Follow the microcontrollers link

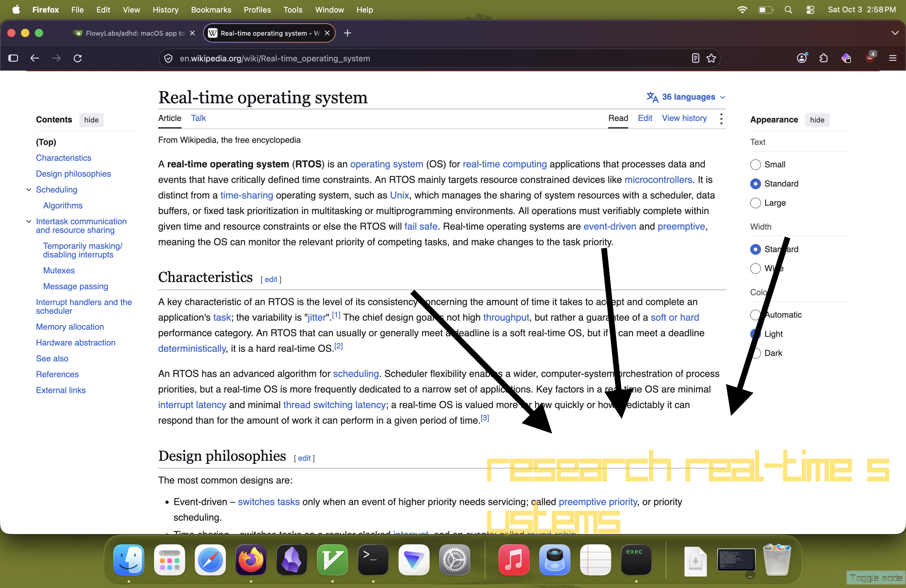click(658, 180)
